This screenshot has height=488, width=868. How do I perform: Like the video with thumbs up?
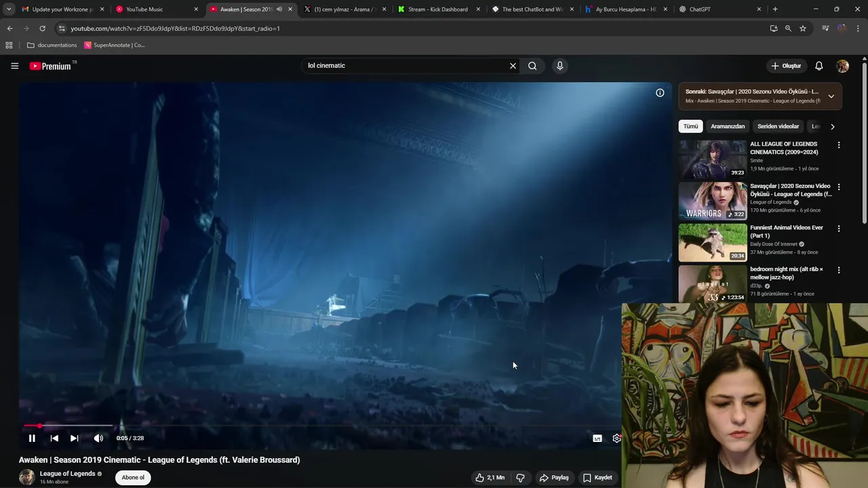pos(490,478)
